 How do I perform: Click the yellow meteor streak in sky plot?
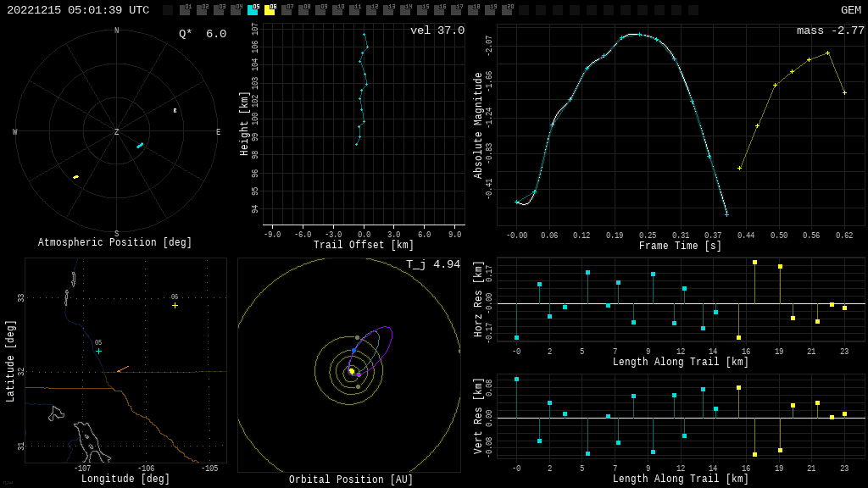tap(75, 177)
